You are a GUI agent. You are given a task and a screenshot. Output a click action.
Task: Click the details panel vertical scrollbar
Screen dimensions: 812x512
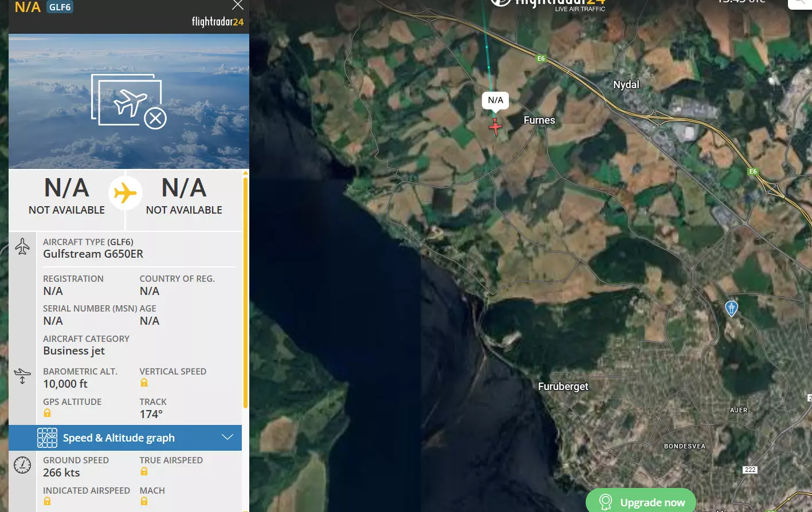245,292
